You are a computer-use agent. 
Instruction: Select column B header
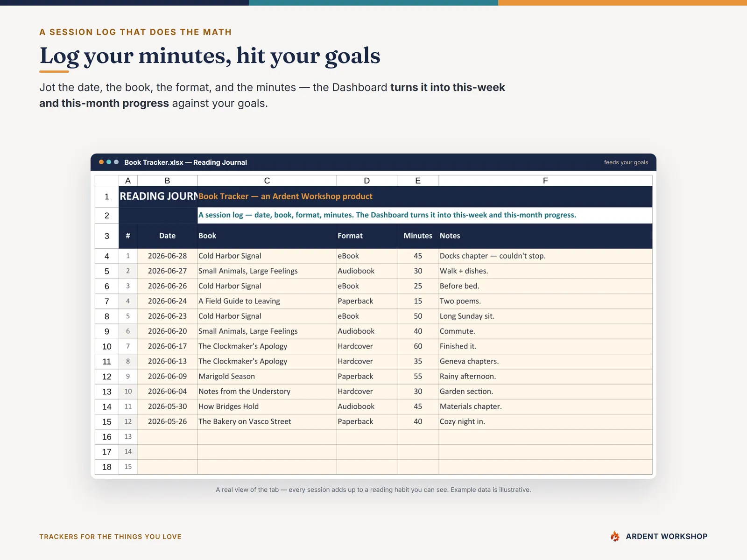point(167,181)
